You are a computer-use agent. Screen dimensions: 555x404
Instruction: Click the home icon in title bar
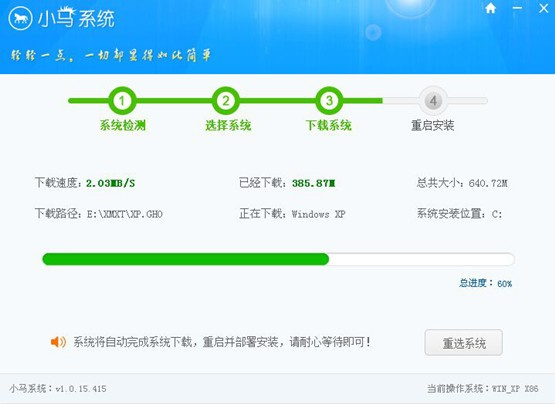[x=490, y=8]
